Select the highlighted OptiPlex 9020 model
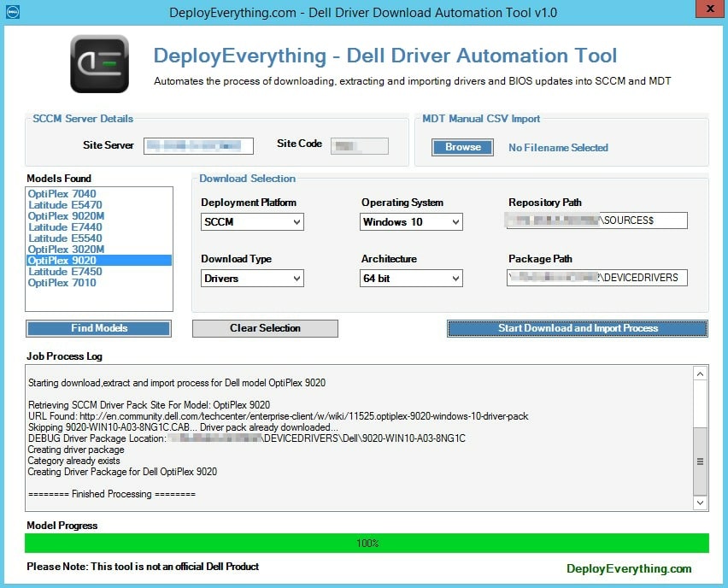 [99, 261]
